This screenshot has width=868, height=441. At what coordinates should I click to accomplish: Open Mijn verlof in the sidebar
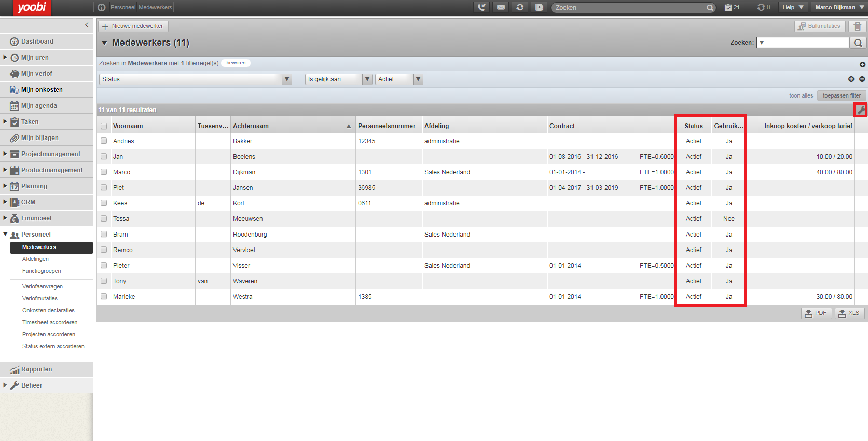point(47,74)
